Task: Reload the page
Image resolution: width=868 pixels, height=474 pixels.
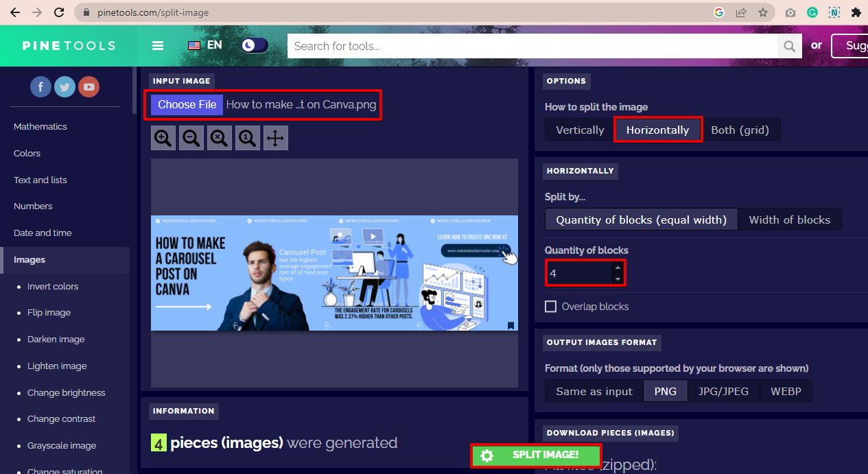Action: 59,12
